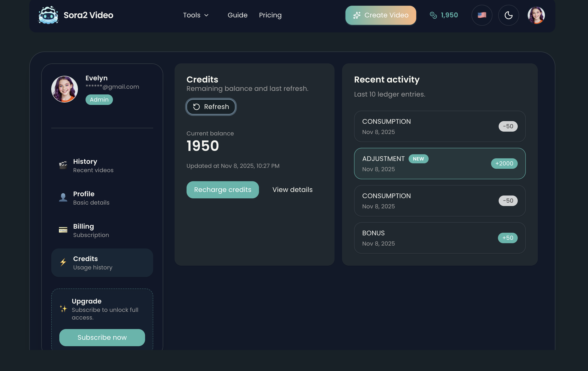This screenshot has width=588, height=371.
Task: Open the View details link
Action: click(x=292, y=190)
